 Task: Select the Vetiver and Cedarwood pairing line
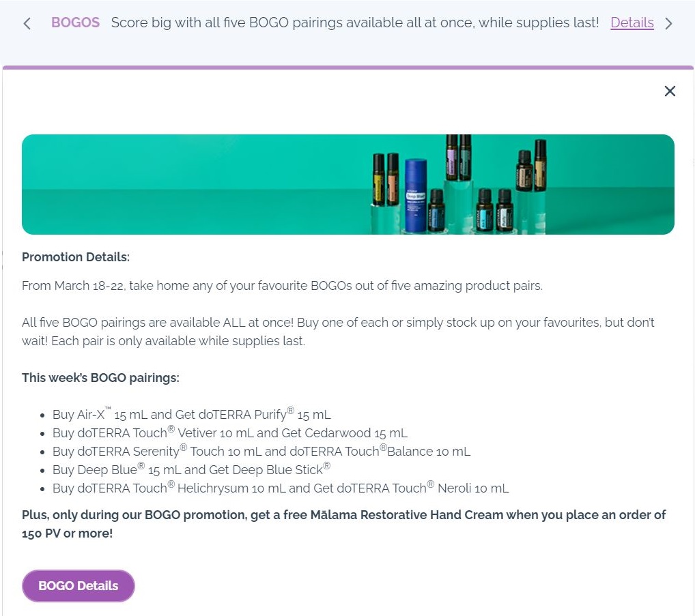tap(229, 432)
